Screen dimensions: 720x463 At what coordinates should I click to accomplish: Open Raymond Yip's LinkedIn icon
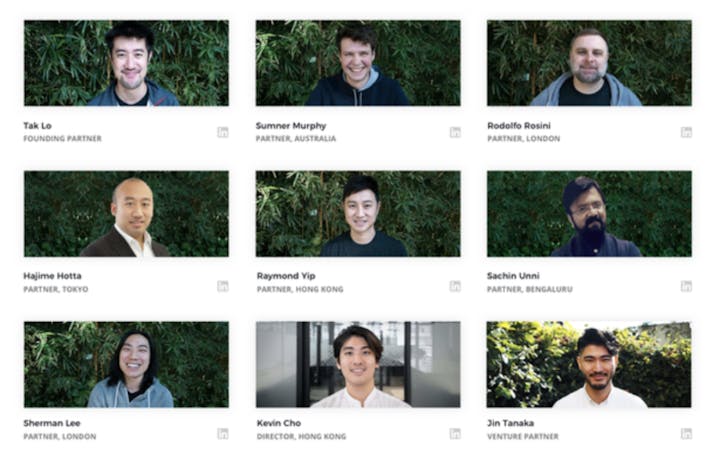tap(455, 286)
